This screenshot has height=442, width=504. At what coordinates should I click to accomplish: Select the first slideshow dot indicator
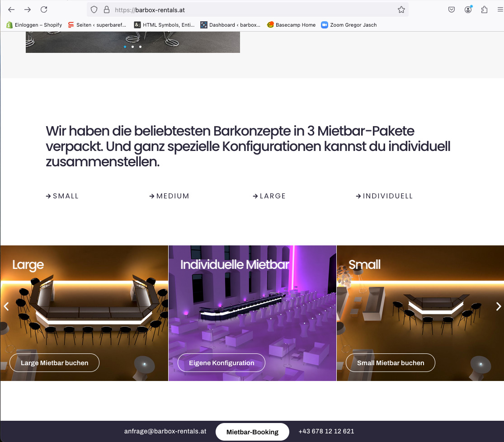[x=125, y=47]
